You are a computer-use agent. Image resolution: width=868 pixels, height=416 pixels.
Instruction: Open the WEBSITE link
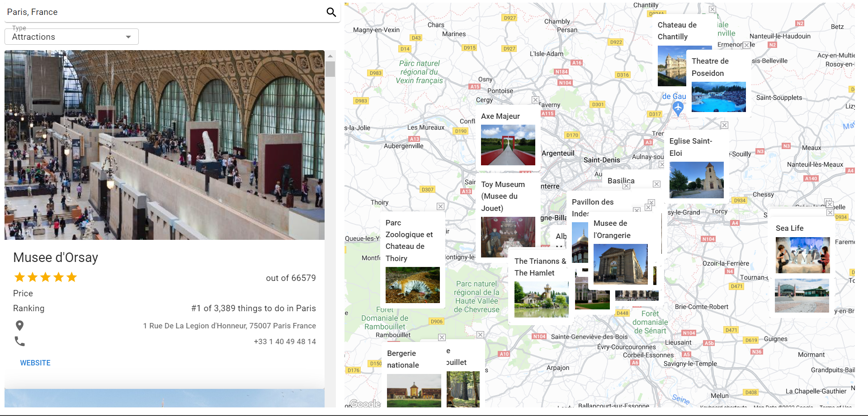click(35, 363)
